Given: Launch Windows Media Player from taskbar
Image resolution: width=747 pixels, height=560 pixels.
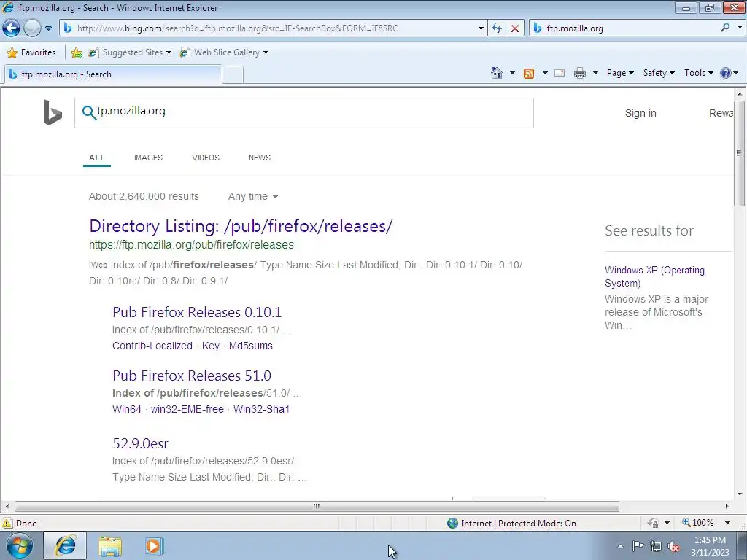Looking at the screenshot, I should [154, 545].
